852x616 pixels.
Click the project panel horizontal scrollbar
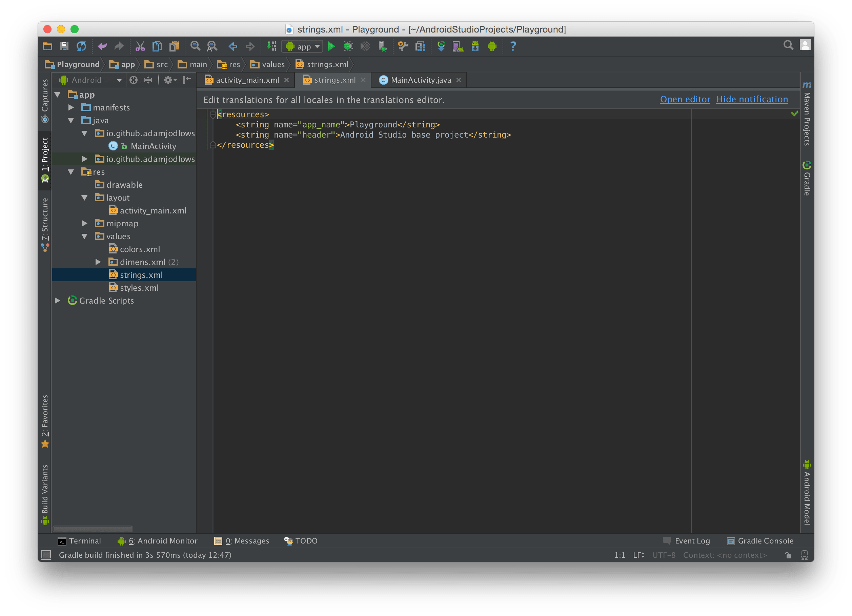click(93, 529)
